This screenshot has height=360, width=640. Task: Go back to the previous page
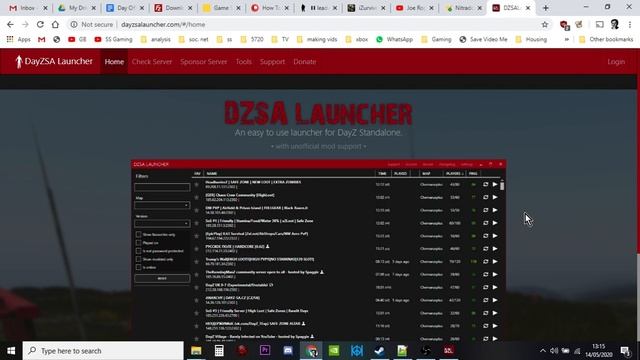pyautogui.click(x=10, y=24)
